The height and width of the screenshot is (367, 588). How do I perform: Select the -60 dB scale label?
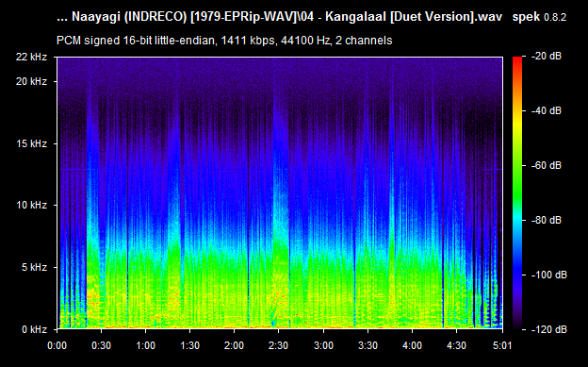tap(547, 165)
